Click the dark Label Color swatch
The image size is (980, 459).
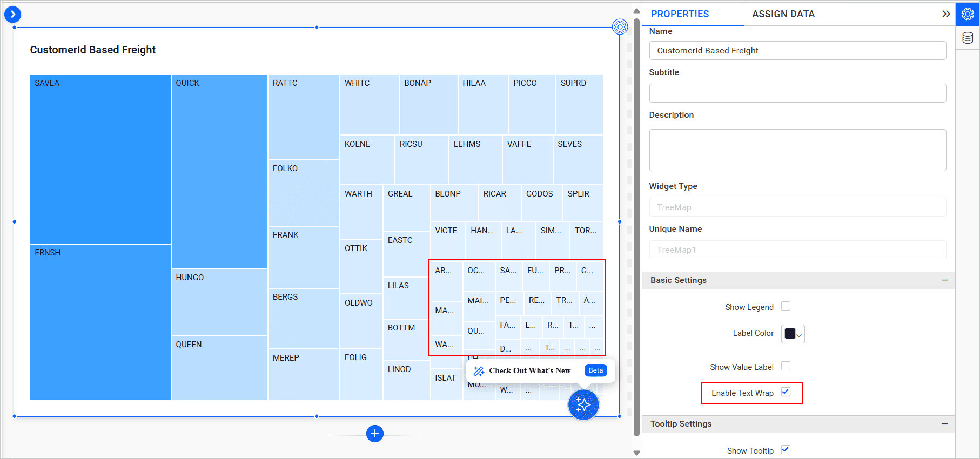[x=789, y=334]
